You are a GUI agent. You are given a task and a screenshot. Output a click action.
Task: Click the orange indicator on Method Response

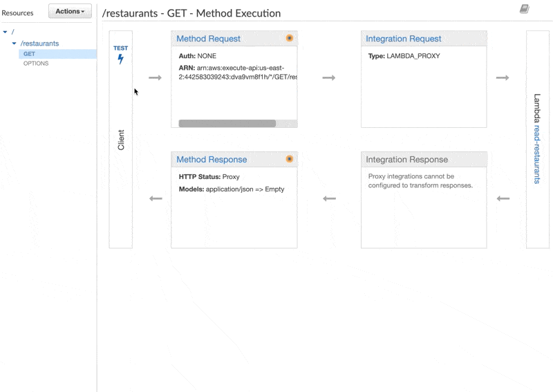[x=290, y=159]
